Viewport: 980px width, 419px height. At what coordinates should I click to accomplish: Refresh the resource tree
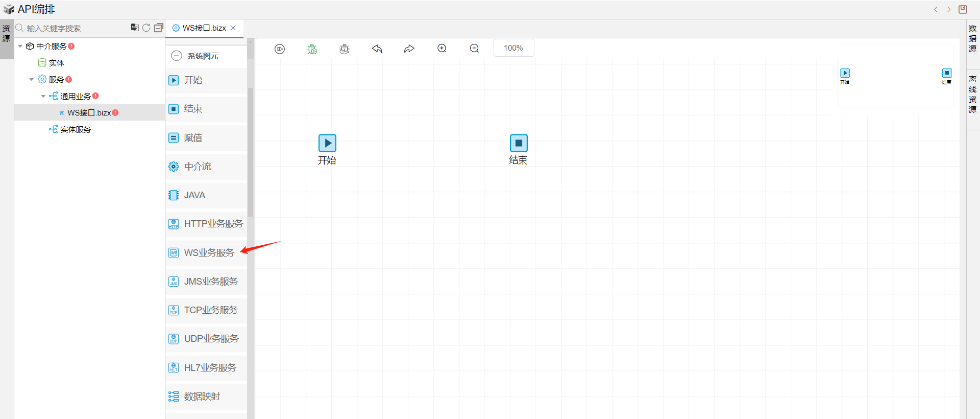pos(146,28)
